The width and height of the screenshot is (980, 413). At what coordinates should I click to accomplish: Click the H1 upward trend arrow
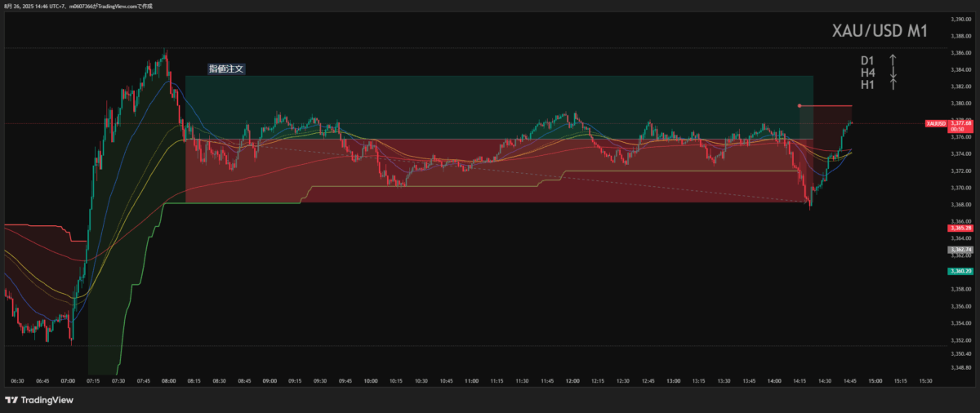coord(893,84)
